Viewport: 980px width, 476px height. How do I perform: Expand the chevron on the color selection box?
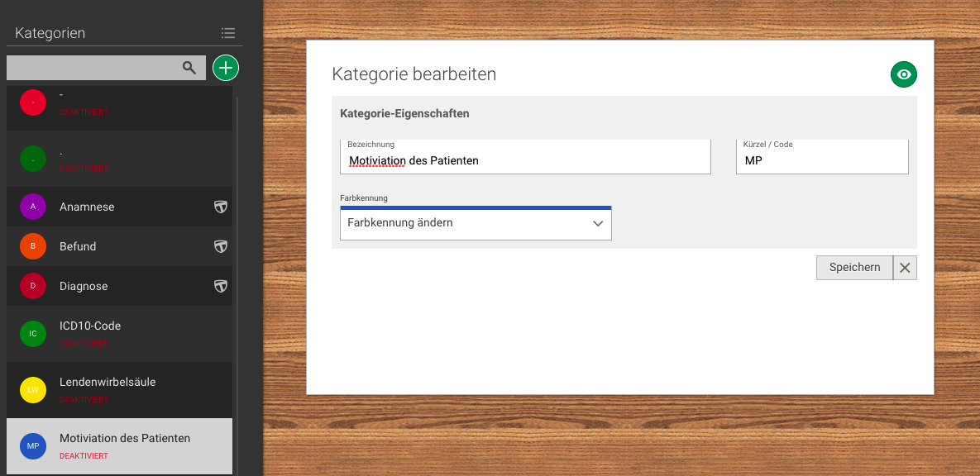[598, 223]
